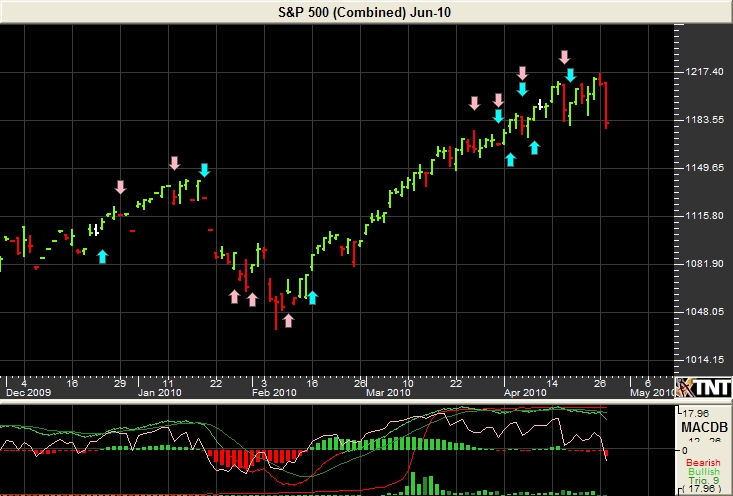Click the 0 line label on MACDB scale
733x496 pixels.
[x=685, y=451]
